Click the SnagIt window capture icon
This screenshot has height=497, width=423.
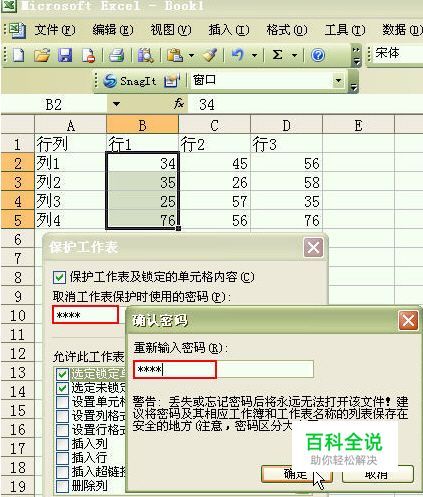172,81
